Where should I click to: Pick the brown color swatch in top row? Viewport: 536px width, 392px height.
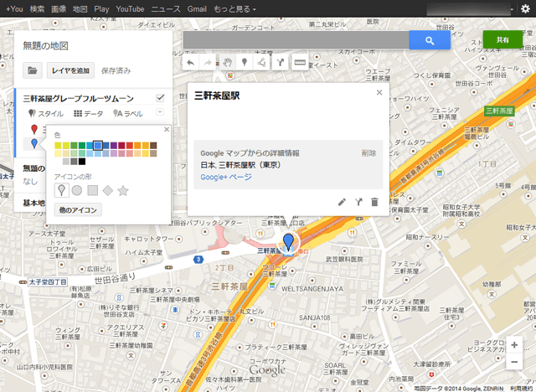pyautogui.click(x=153, y=146)
